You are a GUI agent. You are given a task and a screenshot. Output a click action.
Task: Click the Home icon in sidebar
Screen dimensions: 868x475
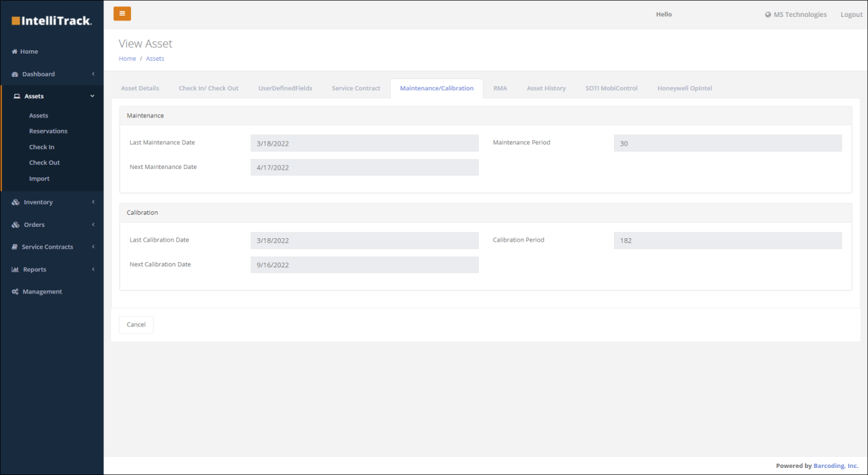tap(15, 52)
